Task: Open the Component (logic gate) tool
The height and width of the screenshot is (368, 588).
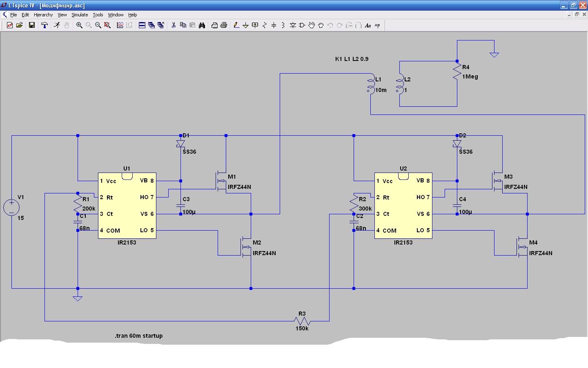Action: tap(302, 25)
